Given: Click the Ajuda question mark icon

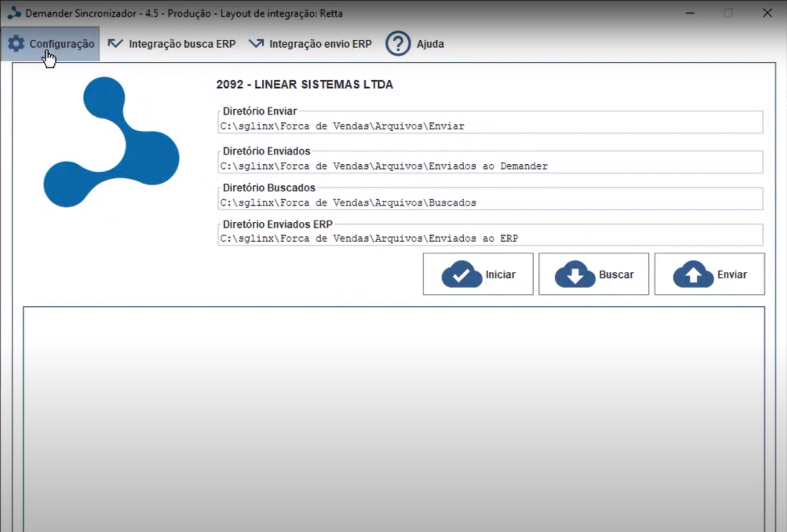Looking at the screenshot, I should pyautogui.click(x=398, y=44).
